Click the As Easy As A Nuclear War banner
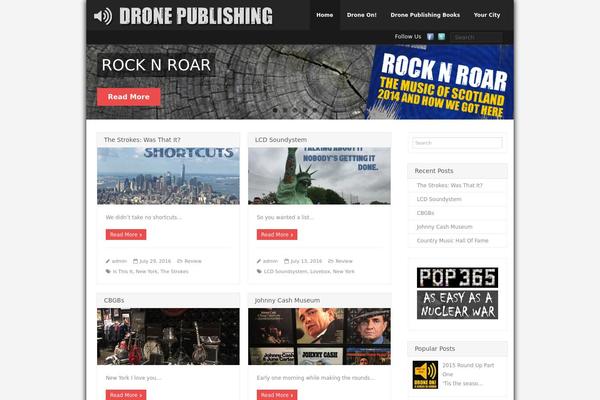Image resolution: width=600 pixels, height=400 pixels. 457,305
